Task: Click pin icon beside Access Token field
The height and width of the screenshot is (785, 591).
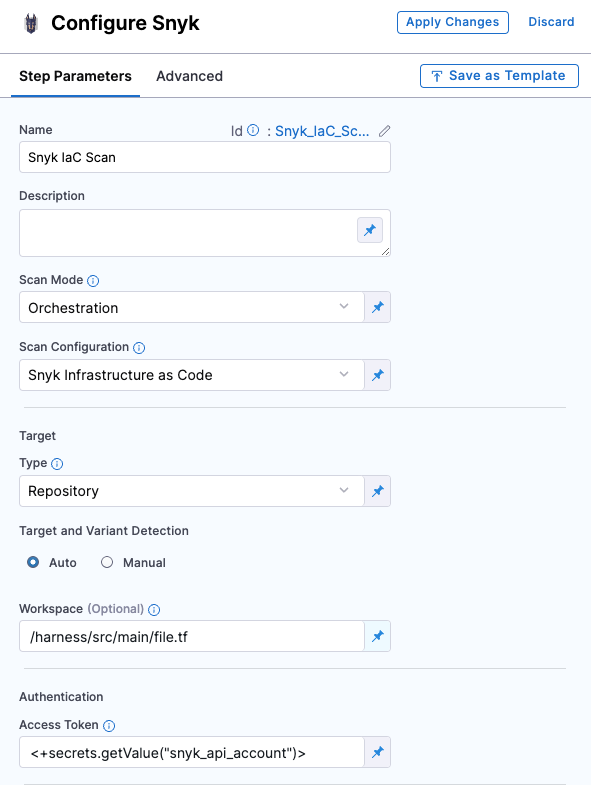Action: 378,752
